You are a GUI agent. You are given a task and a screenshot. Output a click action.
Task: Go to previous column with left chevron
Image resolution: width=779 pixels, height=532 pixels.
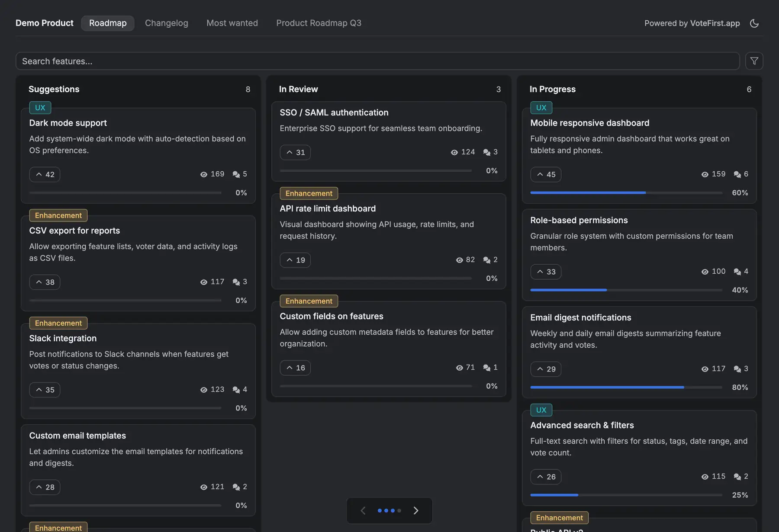[363, 510]
